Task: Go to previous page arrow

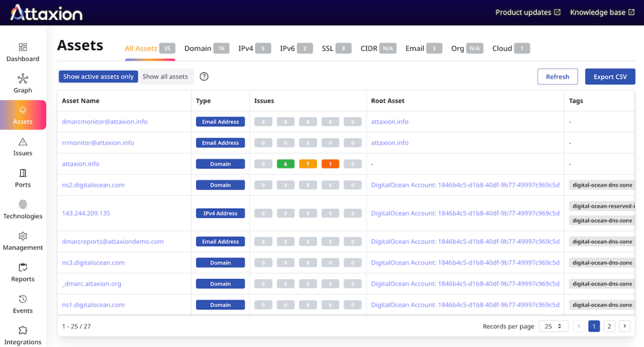Action: click(579, 326)
